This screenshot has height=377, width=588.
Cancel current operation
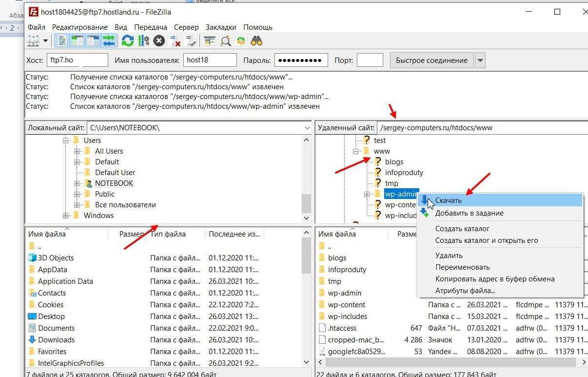[x=159, y=41]
